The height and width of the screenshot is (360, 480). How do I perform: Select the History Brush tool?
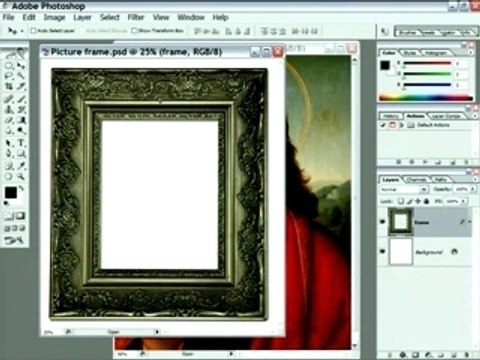click(x=21, y=109)
